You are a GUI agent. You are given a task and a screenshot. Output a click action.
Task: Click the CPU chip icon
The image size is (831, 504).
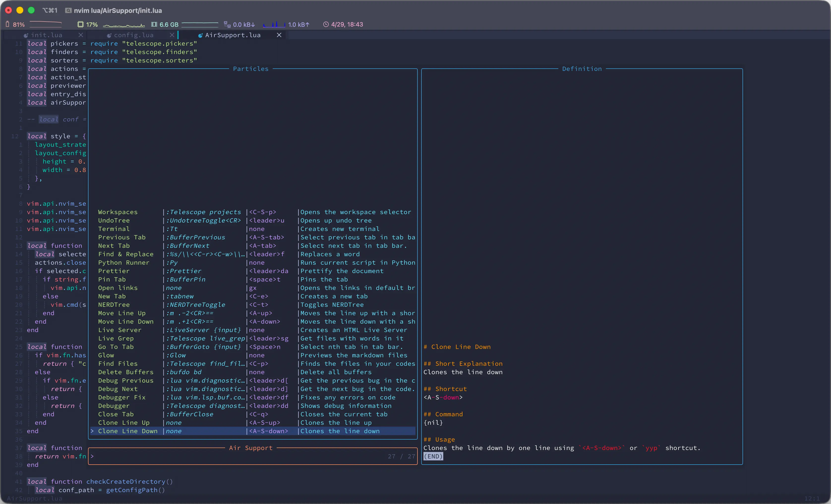(x=80, y=24)
